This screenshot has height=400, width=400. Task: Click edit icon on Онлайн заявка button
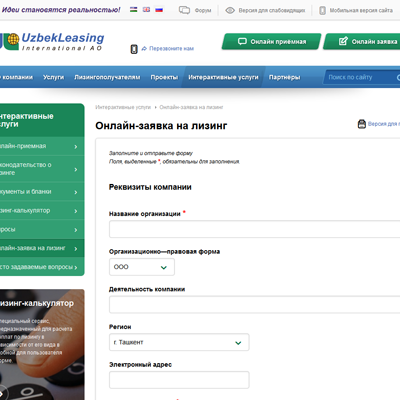343,41
